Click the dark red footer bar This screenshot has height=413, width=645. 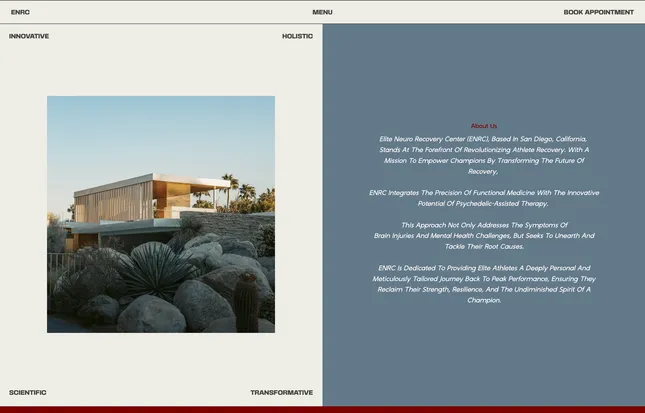click(322, 410)
